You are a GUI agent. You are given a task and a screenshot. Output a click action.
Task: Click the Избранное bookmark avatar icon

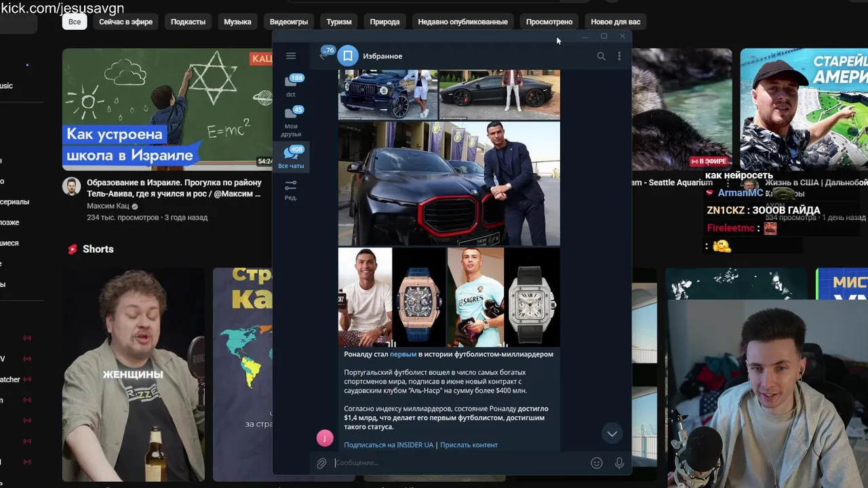(348, 56)
